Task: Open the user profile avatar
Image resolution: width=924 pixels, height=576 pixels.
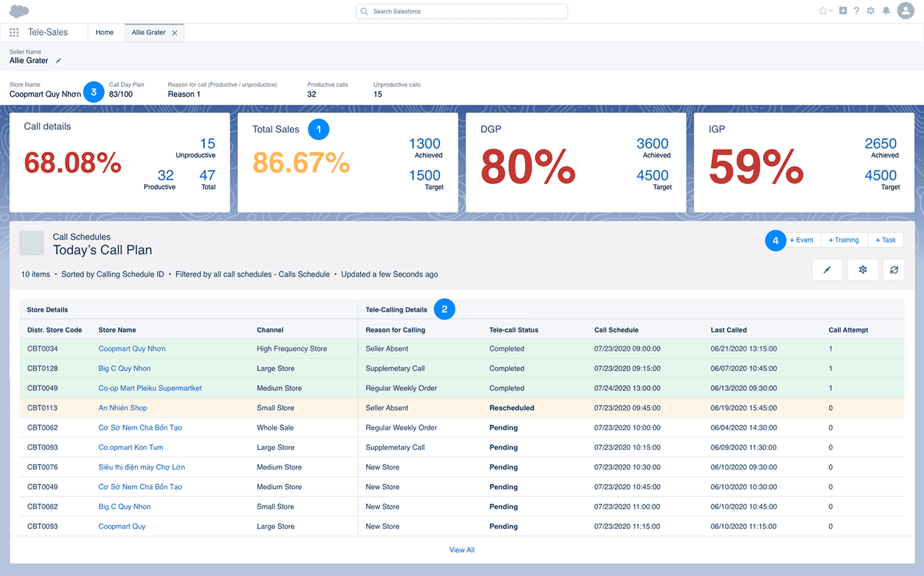Action: tap(905, 11)
